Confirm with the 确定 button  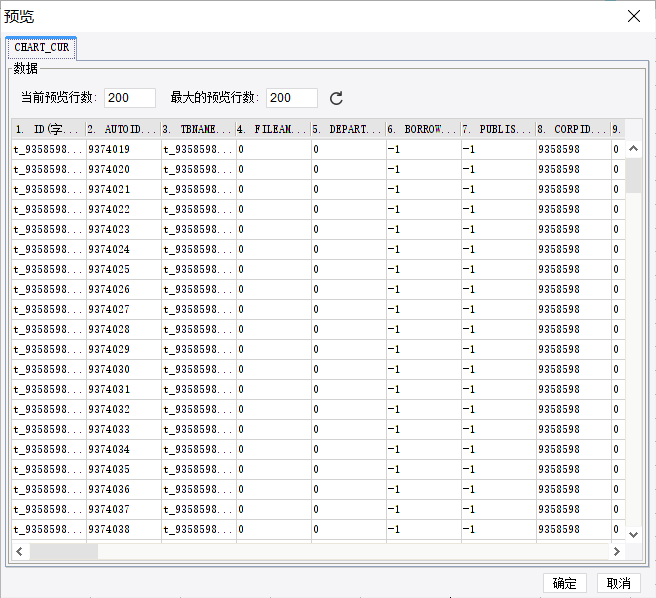tap(564, 583)
